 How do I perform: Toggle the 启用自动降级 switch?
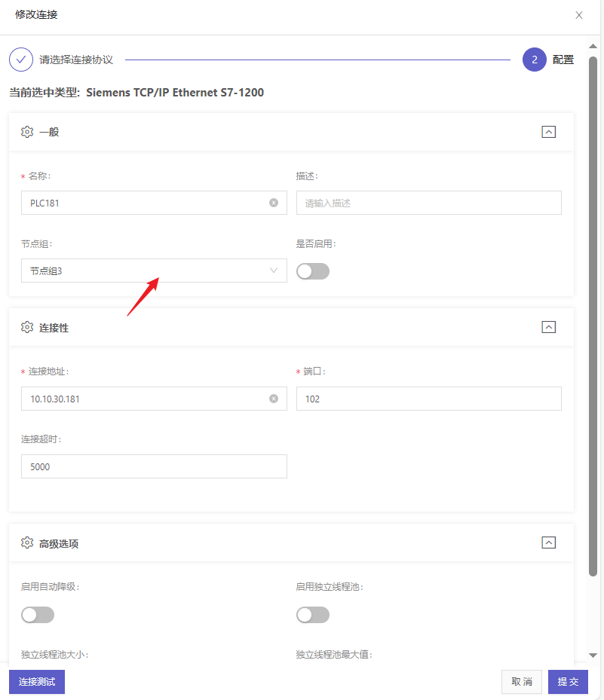[38, 615]
